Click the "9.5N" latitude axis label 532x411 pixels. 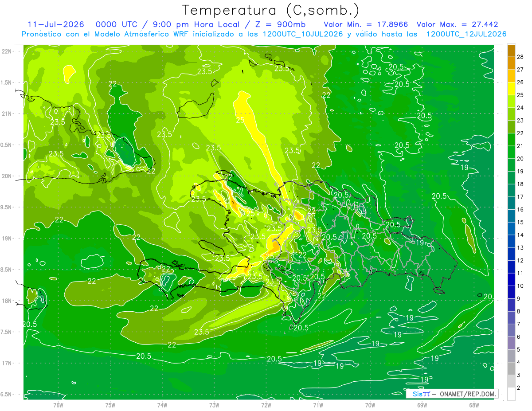[x=7, y=207]
